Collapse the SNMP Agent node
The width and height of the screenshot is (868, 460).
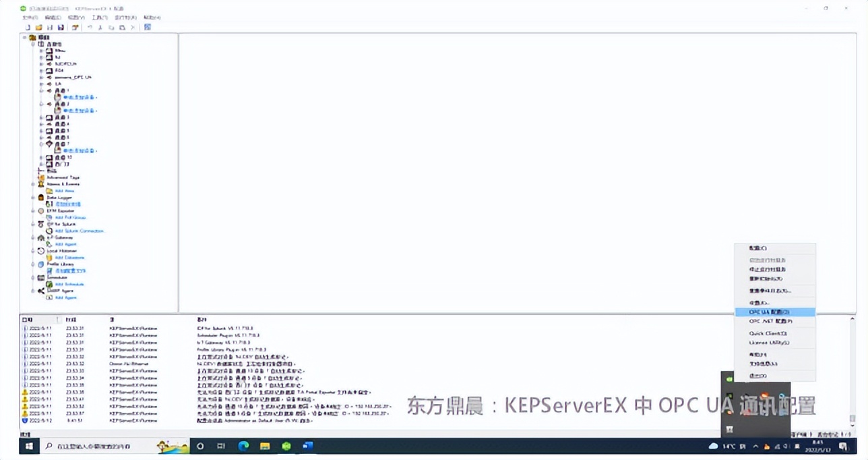click(33, 291)
